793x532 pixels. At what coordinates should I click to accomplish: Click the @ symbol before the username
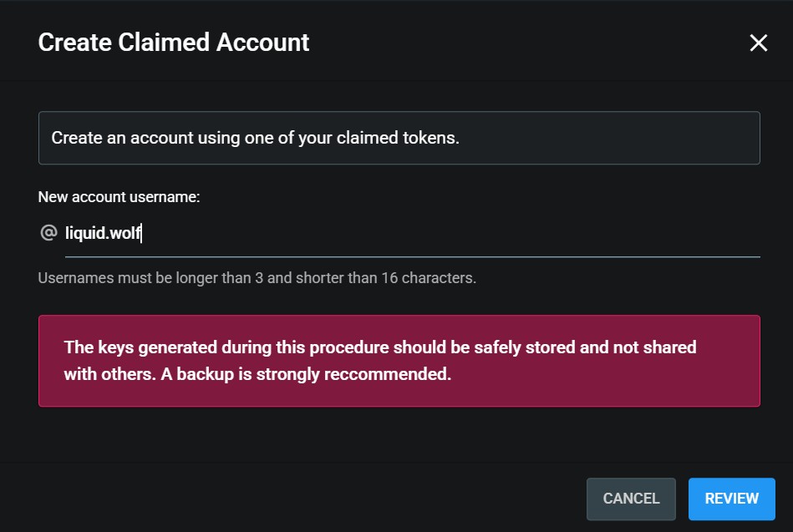pyautogui.click(x=48, y=233)
